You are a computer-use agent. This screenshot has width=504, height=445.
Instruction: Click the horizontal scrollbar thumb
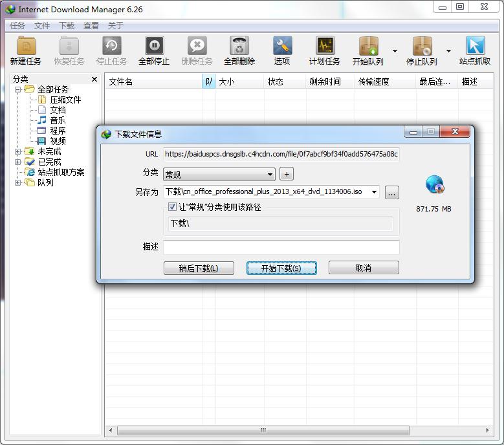pyautogui.click(x=263, y=430)
